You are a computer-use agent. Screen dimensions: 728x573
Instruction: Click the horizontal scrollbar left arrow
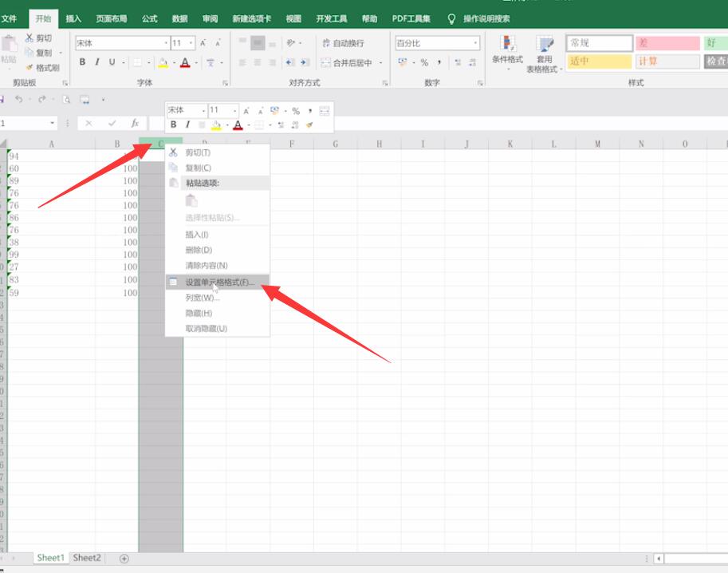[659, 558]
